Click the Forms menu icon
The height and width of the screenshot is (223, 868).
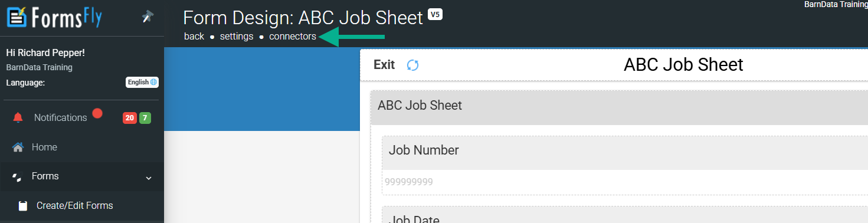coord(18,176)
